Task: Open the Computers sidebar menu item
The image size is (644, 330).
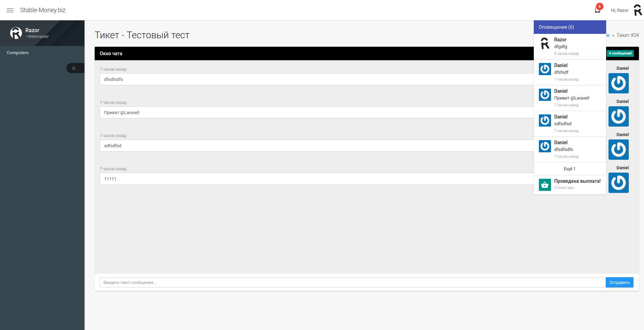Action: (18, 53)
